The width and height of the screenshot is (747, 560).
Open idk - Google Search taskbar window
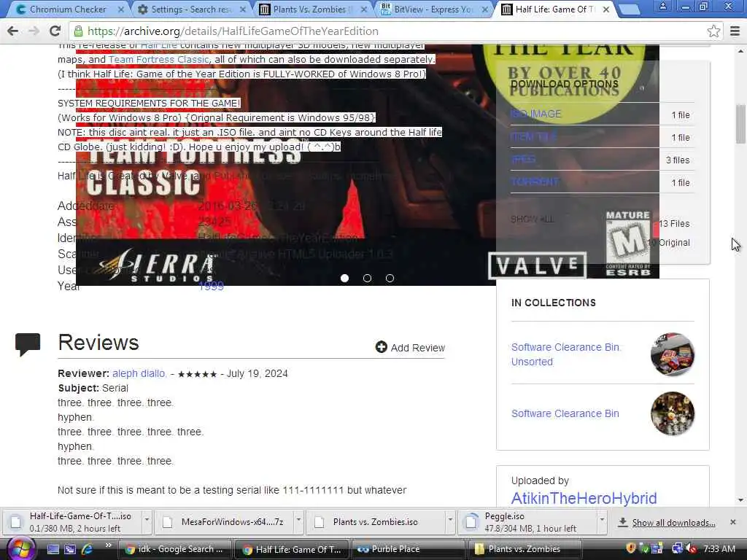point(174,549)
